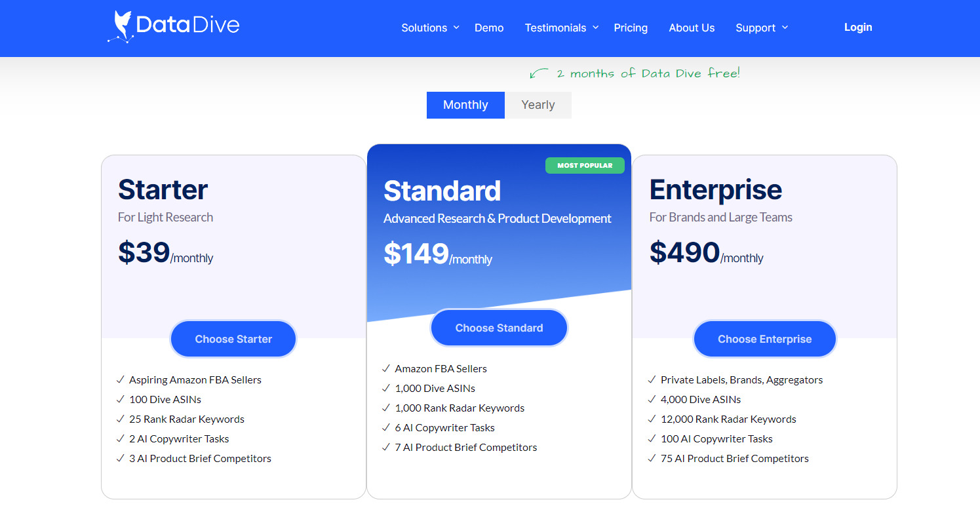This screenshot has height=523, width=980.
Task: Navigate to the Demo section
Action: pos(489,28)
